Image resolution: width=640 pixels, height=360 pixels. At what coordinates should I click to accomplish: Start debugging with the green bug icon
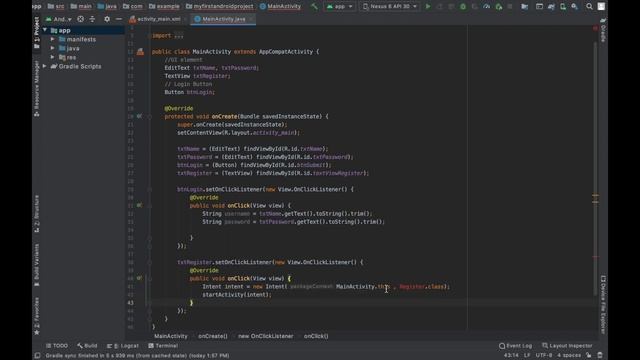click(x=463, y=7)
